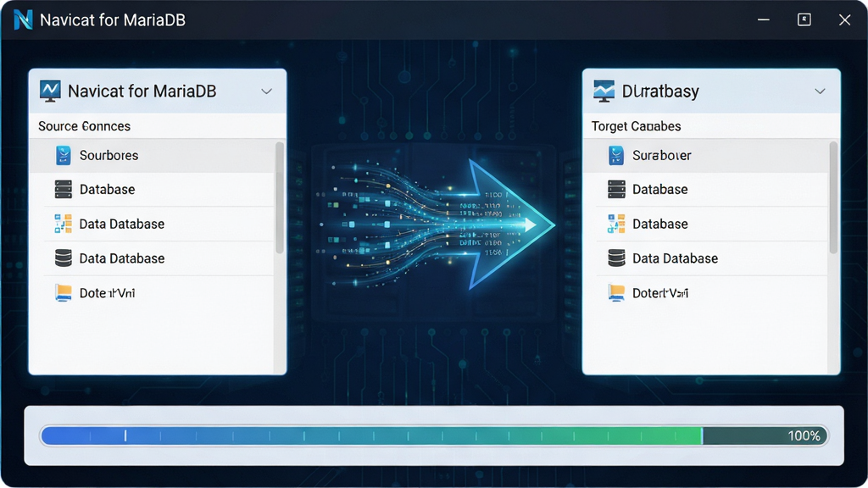Open the DUratbasy target dropdown
Screen dimensions: 868x488
[x=820, y=91]
